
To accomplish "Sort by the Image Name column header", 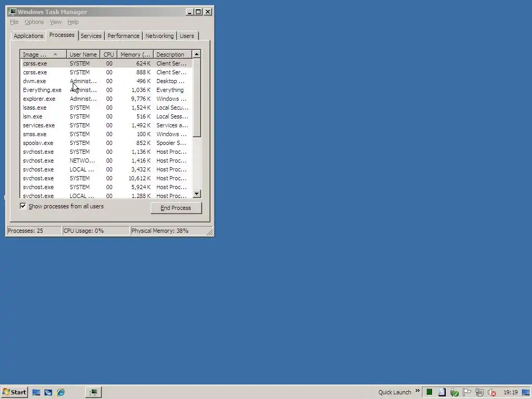I will 44,54.
